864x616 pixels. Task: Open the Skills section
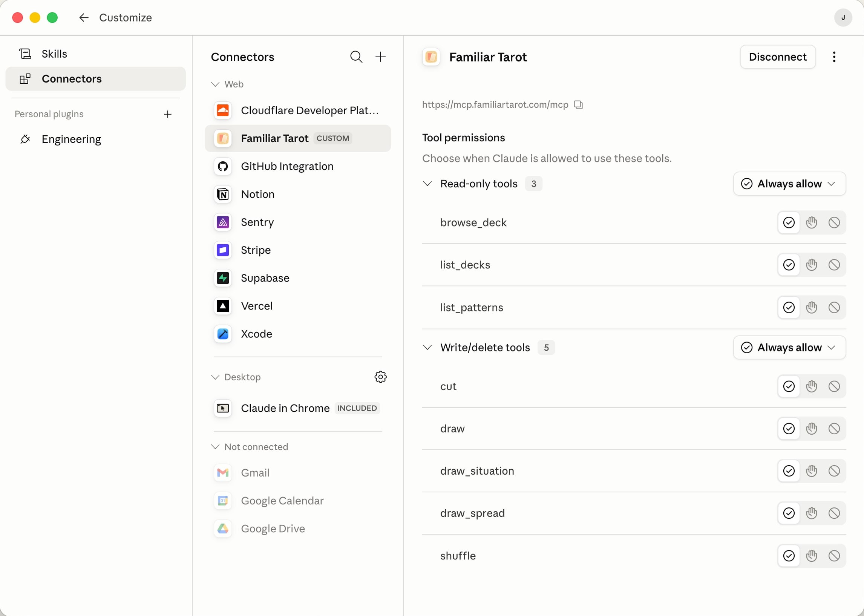[96, 54]
